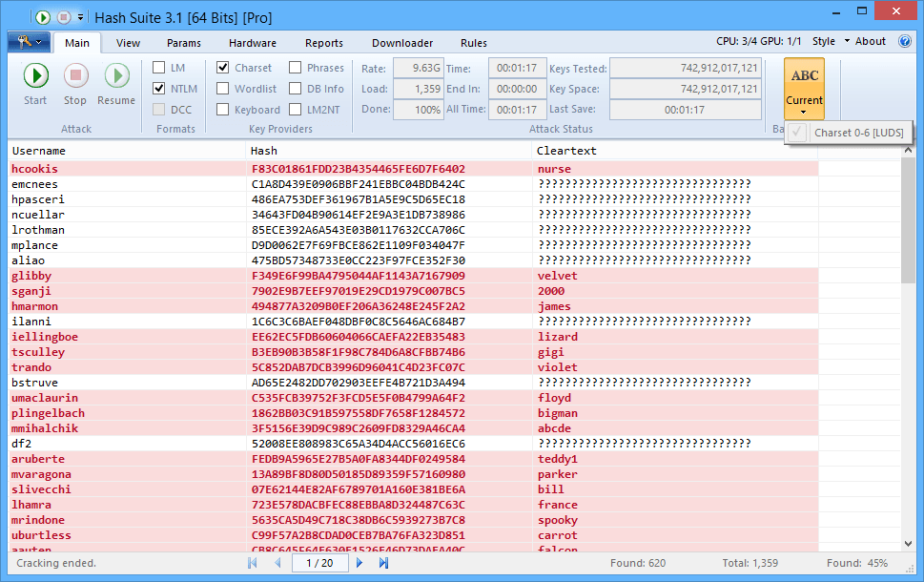Click the scrollbar down arrow

click(x=908, y=544)
